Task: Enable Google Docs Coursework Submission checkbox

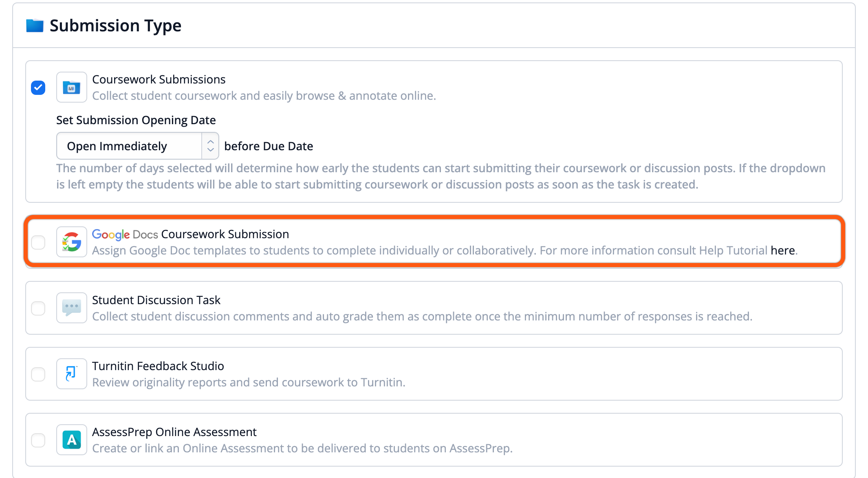Action: pos(38,242)
